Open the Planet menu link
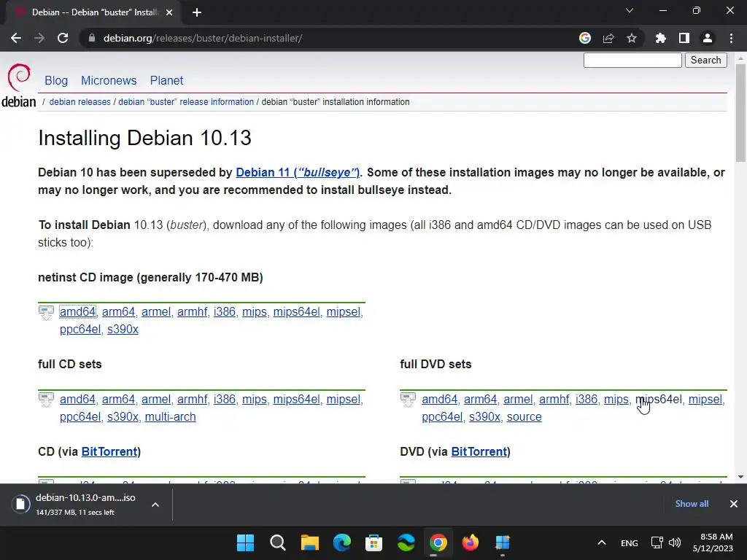Screen dimensions: 747x560 (x=166, y=80)
